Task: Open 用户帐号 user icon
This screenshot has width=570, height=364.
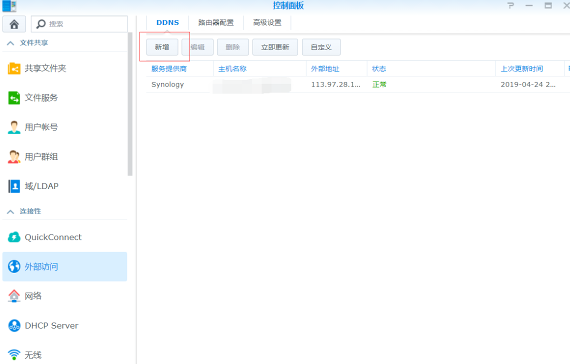Action: click(x=14, y=127)
